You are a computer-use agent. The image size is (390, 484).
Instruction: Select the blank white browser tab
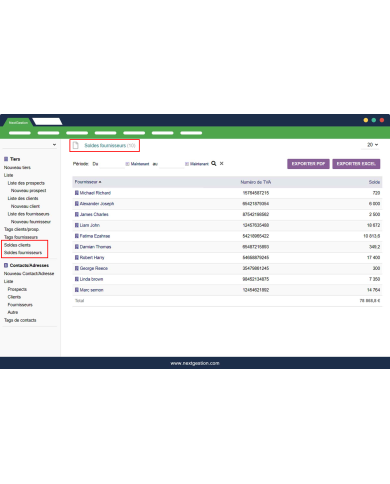pyautogui.click(x=48, y=121)
